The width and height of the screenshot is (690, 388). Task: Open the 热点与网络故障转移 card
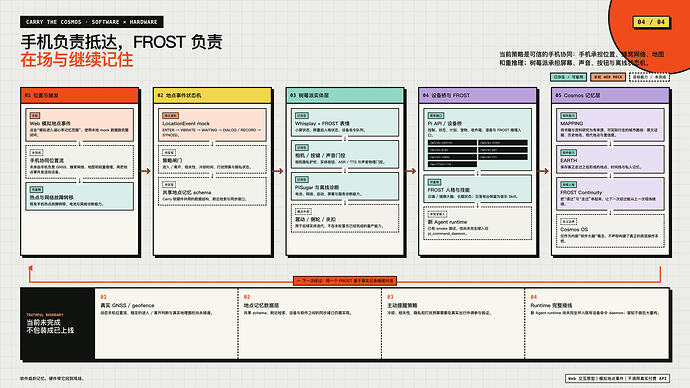tap(80, 196)
